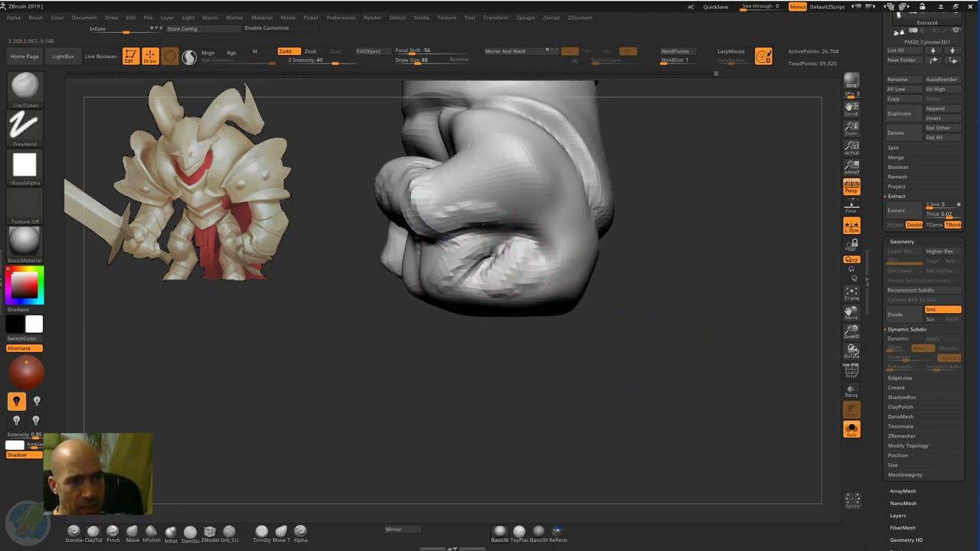
Task: Click the Duplicate subtool button
Action: [x=900, y=113]
